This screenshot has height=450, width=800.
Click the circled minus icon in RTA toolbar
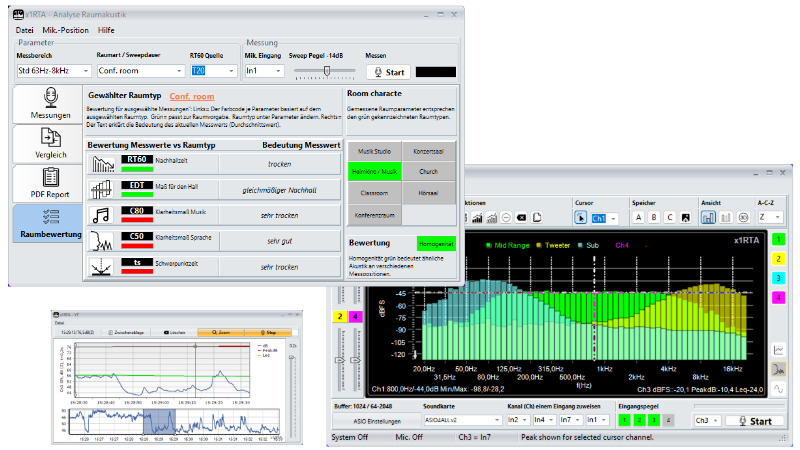pyautogui.click(x=506, y=218)
